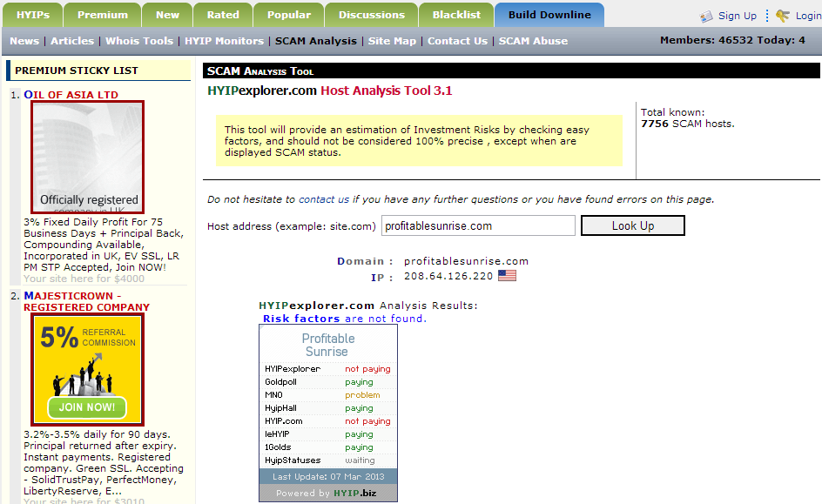The width and height of the screenshot is (822, 504).
Task: Switch to the New tab
Action: 167,15
